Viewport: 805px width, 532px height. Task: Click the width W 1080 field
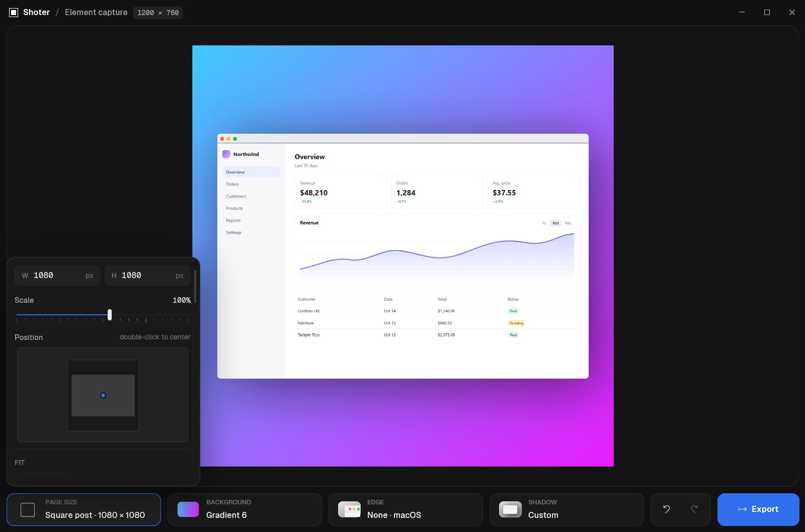tap(57, 276)
